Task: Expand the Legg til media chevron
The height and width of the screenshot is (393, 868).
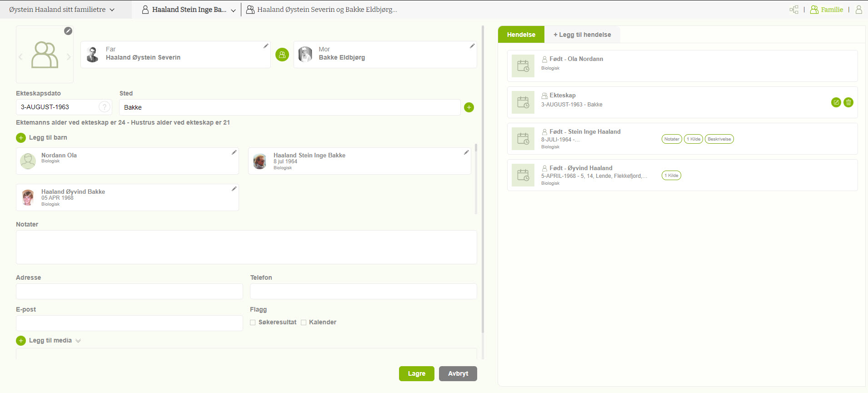Action: point(78,341)
